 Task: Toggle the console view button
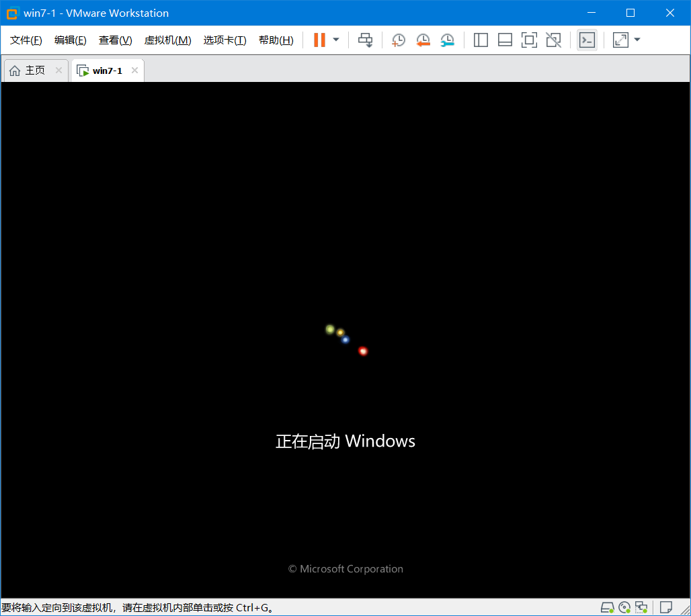tap(587, 40)
